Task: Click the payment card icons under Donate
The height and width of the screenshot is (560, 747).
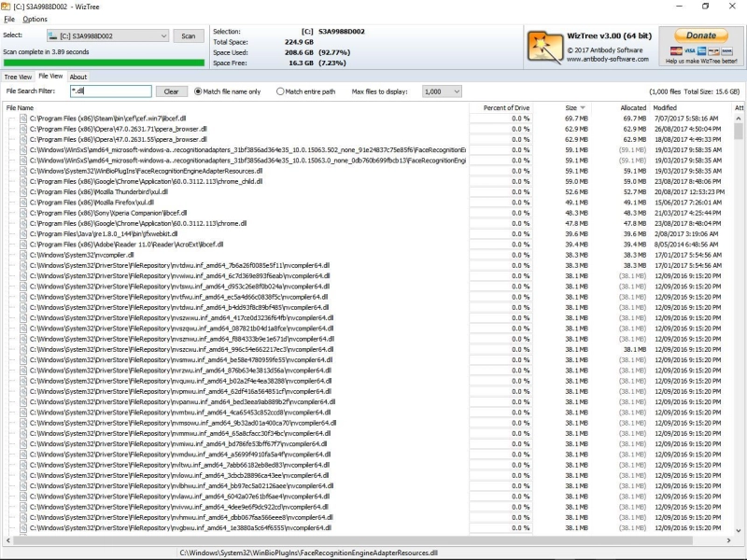Action: pos(701,50)
